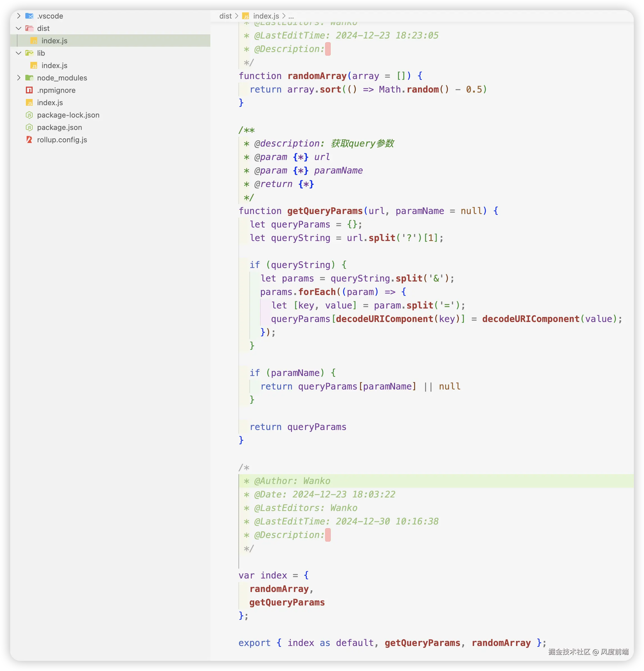
Task: Collapse the lib folder chevron
Action: pos(19,53)
